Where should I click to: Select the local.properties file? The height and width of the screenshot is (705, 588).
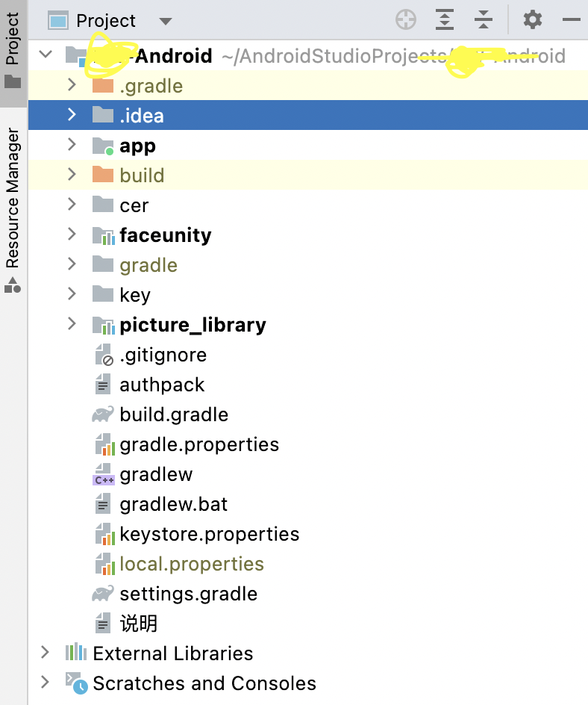[191, 564]
